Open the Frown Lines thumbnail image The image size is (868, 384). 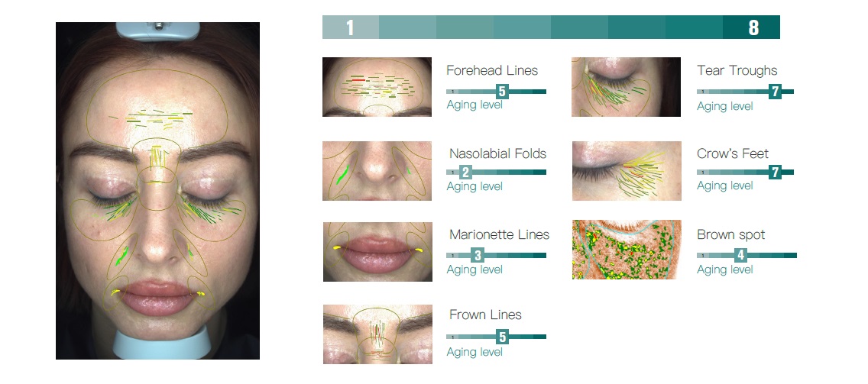coord(377,334)
